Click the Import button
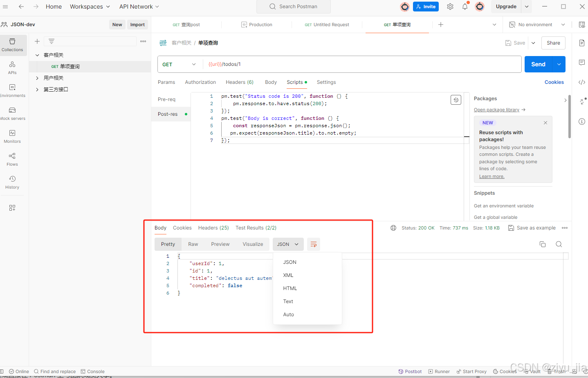 (137, 25)
